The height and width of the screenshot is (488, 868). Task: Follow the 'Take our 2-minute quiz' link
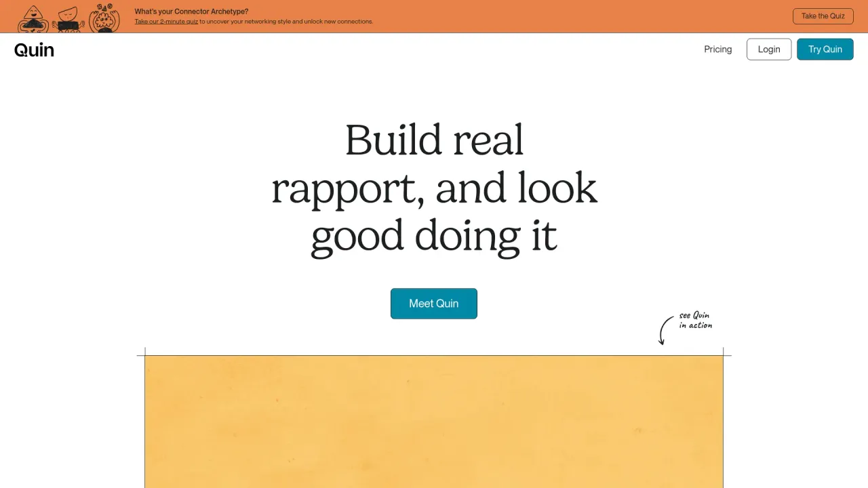[166, 22]
